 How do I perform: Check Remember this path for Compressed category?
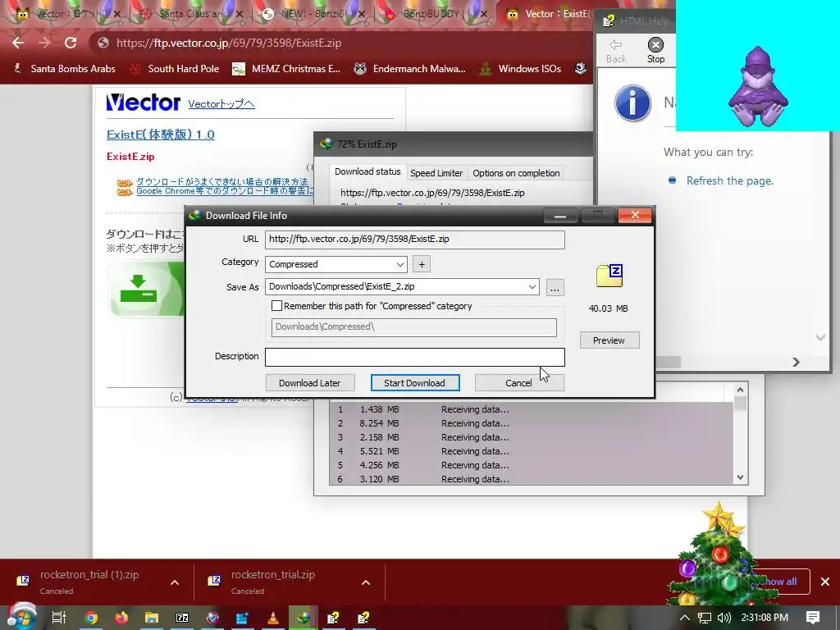pyautogui.click(x=276, y=306)
